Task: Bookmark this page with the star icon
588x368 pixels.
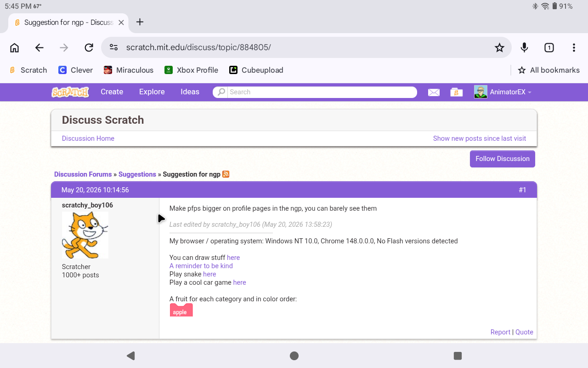Action: click(499, 47)
